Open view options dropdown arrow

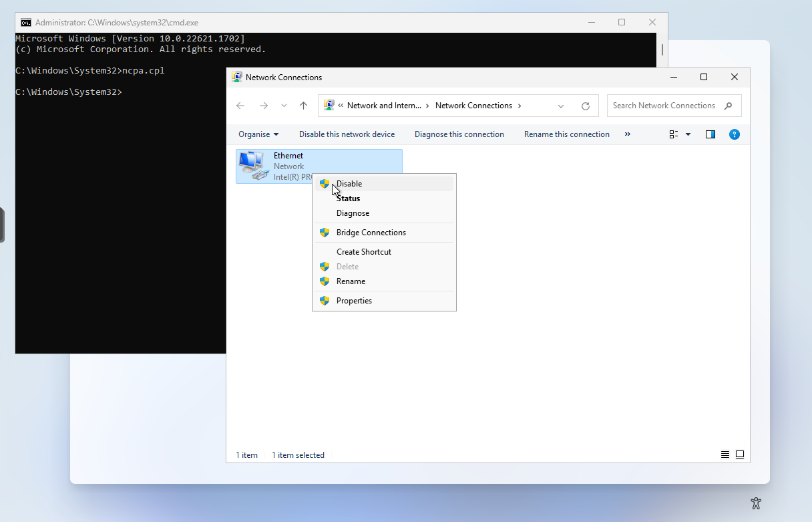pyautogui.click(x=688, y=134)
